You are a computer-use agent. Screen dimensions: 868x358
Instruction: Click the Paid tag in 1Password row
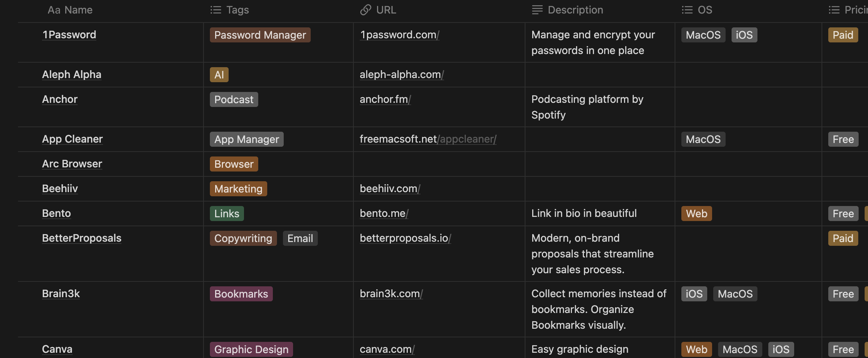tap(843, 35)
